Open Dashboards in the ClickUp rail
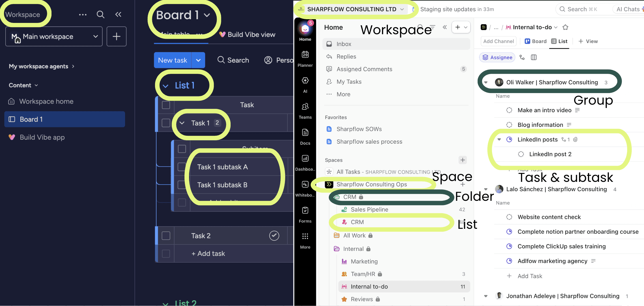 pyautogui.click(x=305, y=163)
